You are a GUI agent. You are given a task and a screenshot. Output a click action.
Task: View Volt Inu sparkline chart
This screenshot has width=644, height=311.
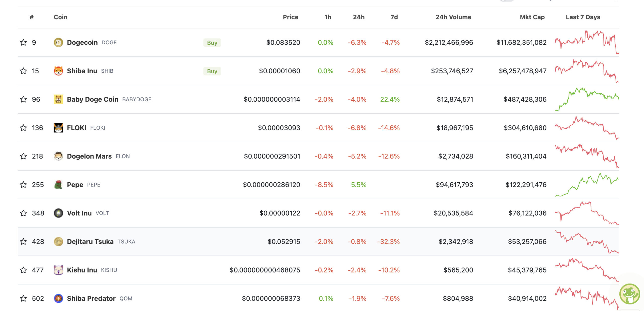coord(587,213)
